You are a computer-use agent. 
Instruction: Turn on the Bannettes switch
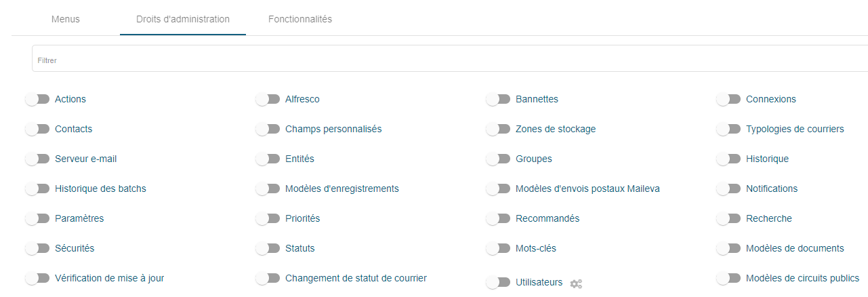pos(499,100)
